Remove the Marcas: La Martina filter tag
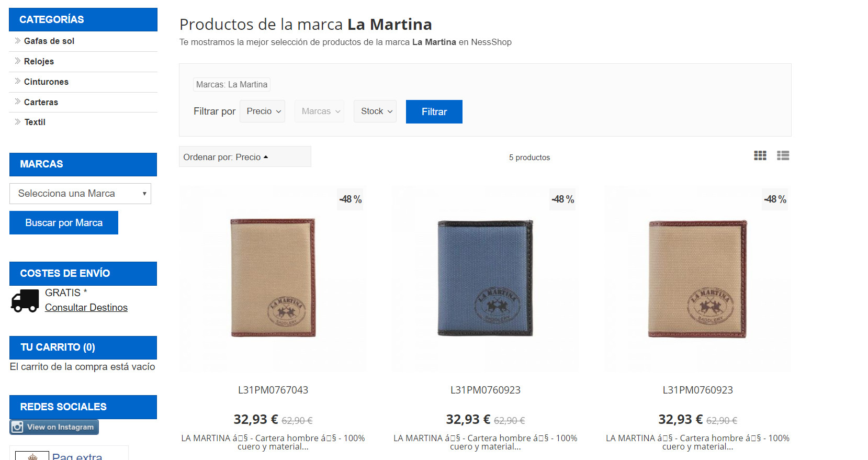The image size is (868, 460). (x=232, y=84)
